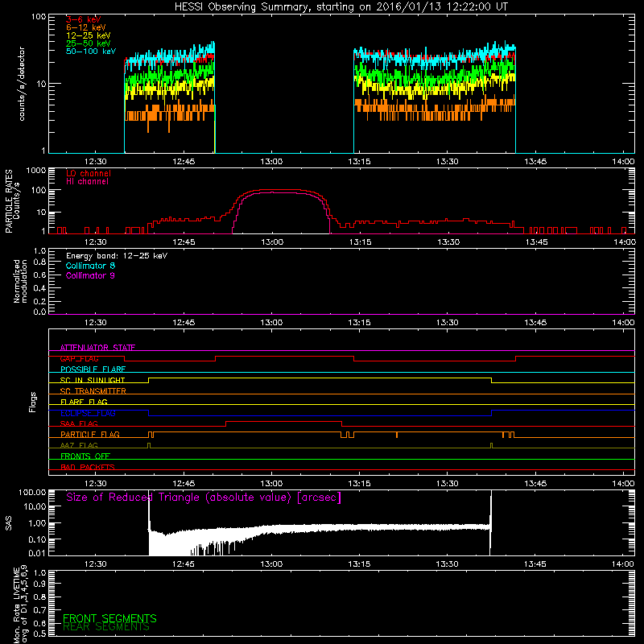
Task: Click the '0.01' tick on the SAS axis
Action: tap(37, 554)
